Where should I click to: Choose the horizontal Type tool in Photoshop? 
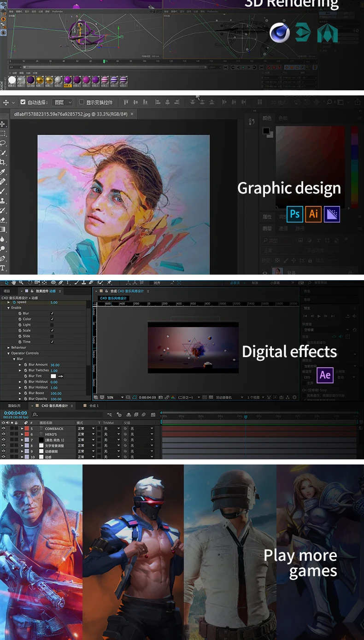point(3,268)
